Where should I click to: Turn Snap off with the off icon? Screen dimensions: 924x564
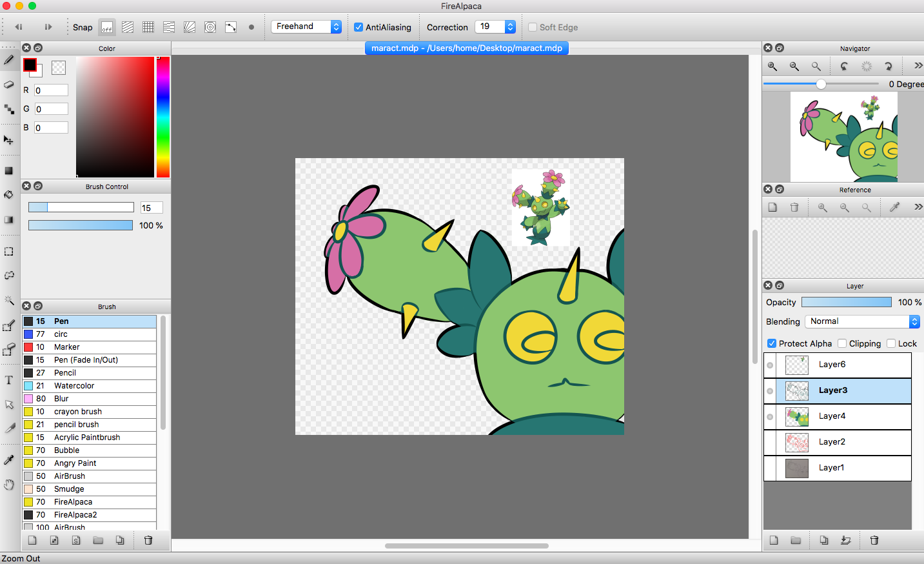tap(107, 27)
